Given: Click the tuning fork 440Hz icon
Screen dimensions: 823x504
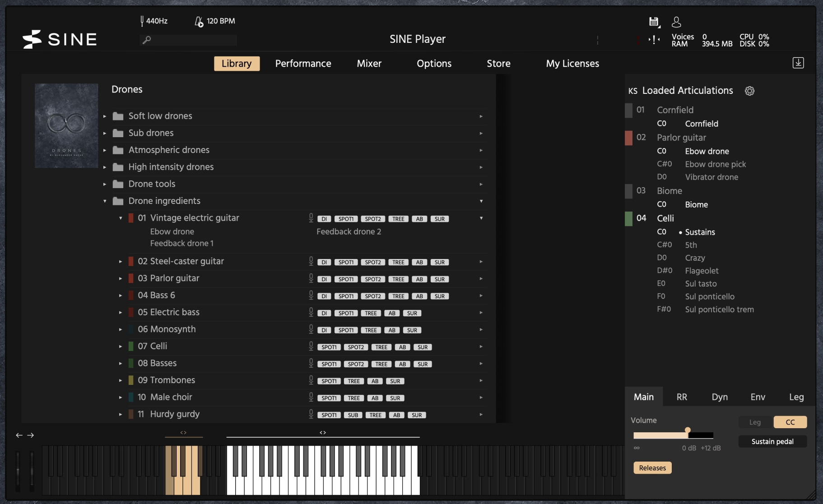Looking at the screenshot, I should 142,21.
